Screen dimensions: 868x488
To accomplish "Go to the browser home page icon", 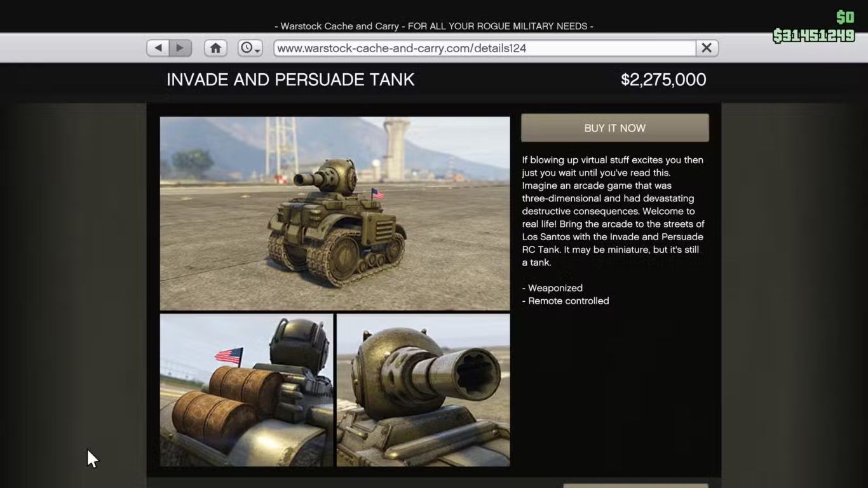I will 215,48.
